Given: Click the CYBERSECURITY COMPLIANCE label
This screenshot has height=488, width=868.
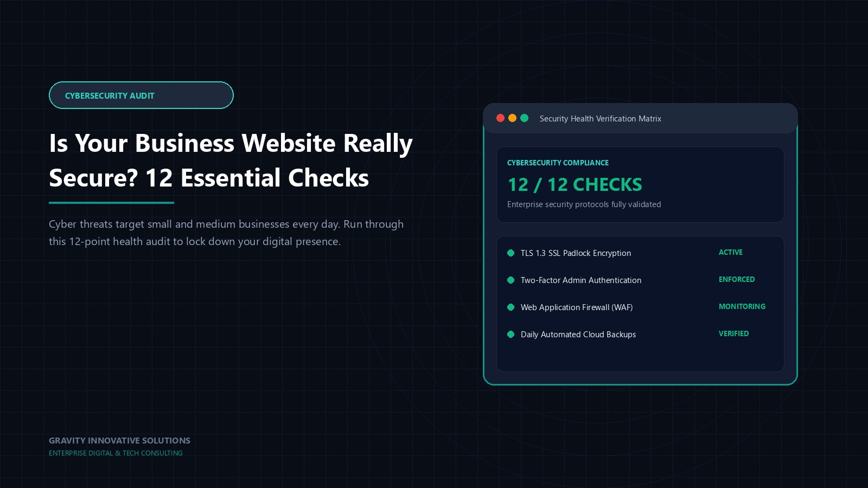Looking at the screenshot, I should [558, 163].
